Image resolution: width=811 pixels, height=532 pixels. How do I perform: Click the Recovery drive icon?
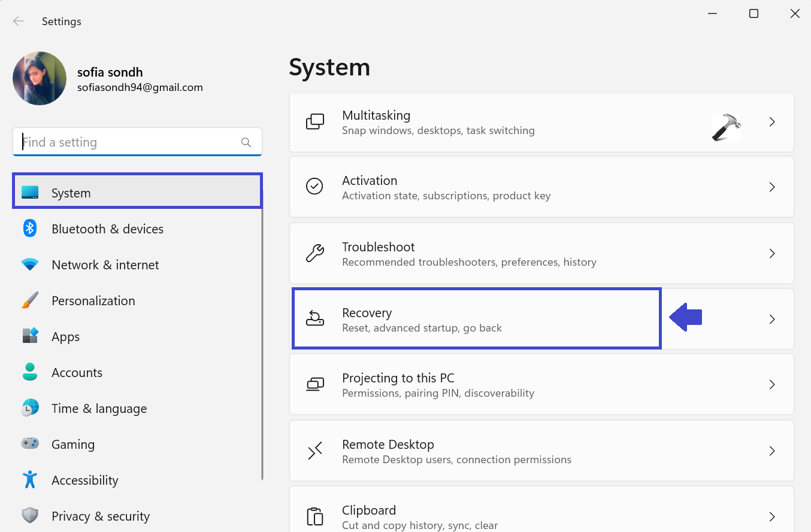(314, 319)
